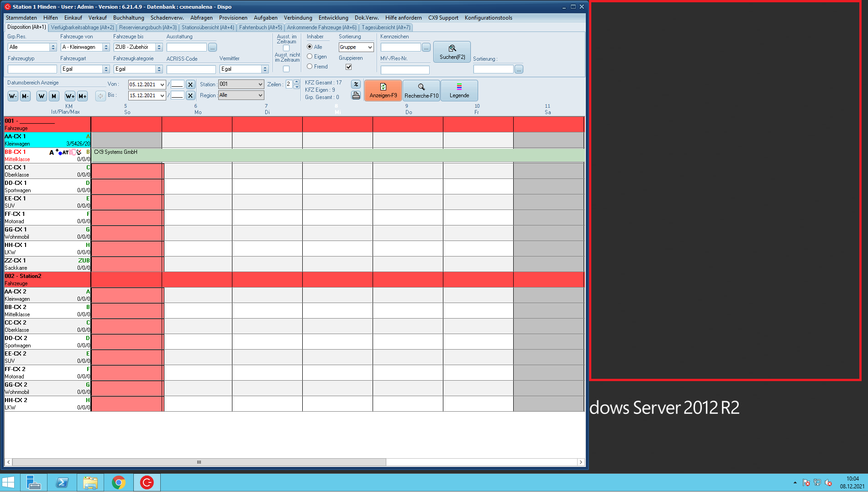Open Google Chrome from the taskbar
This screenshot has height=492, width=868.
coord(119,482)
